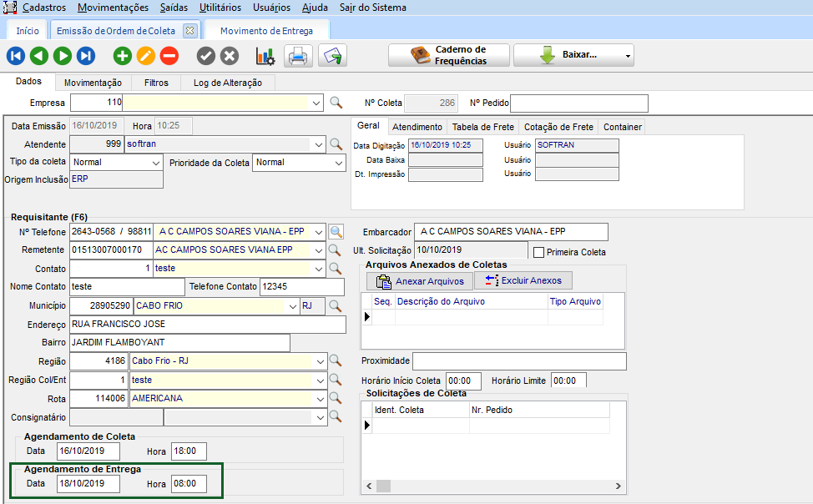Expand the Município dropdown arrow
813x504 pixels.
click(x=292, y=306)
